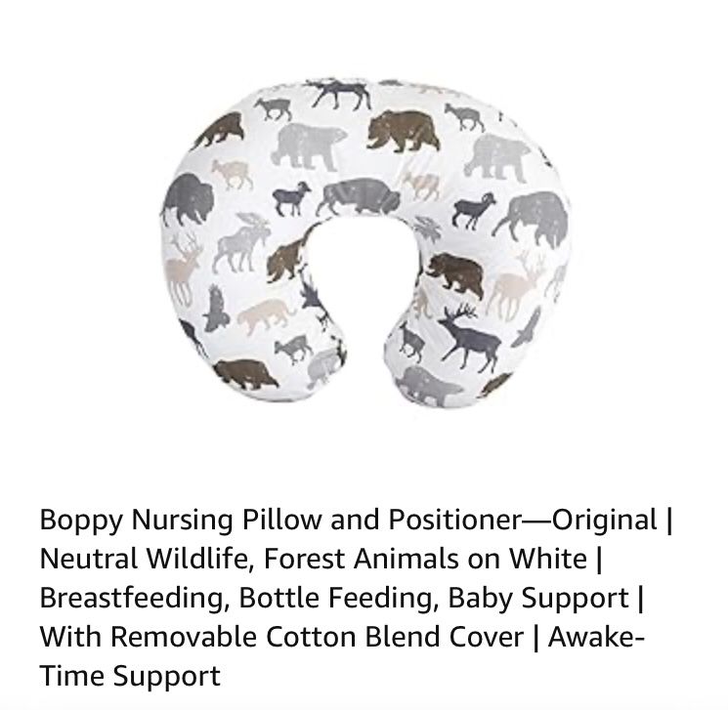Click the moose silhouette at the pillow's top
The image size is (728, 710).
(339, 93)
